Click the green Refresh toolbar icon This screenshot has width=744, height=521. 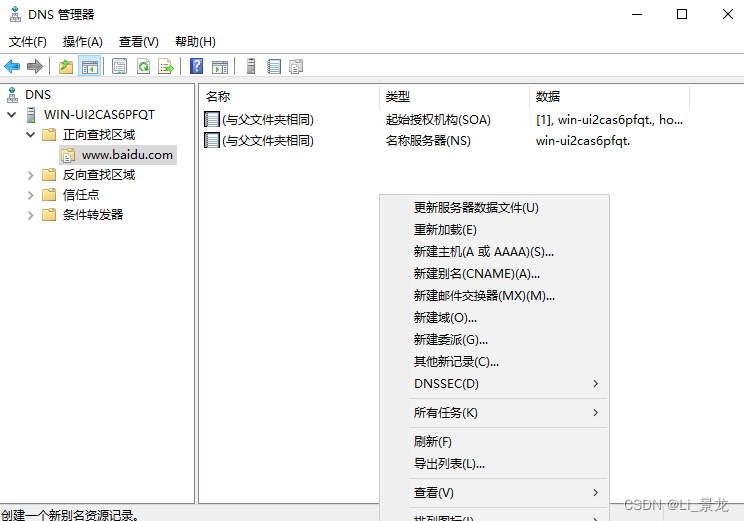pos(143,66)
